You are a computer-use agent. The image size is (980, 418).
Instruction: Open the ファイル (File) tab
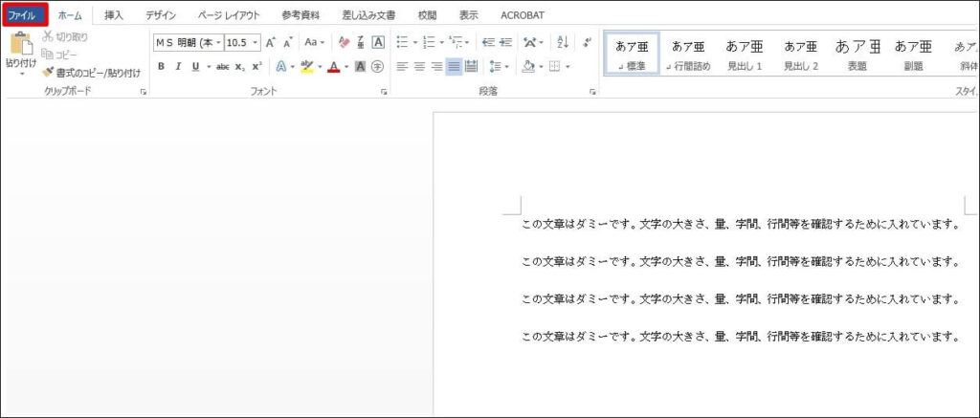[x=23, y=15]
